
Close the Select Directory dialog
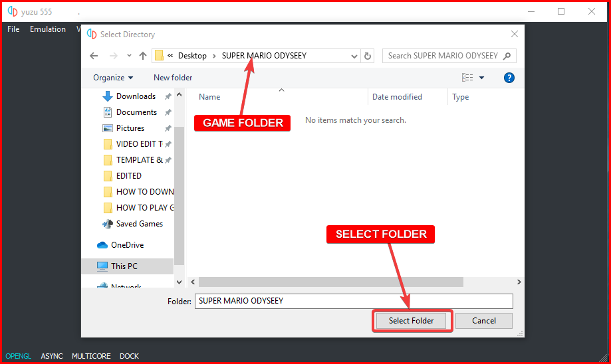pyautogui.click(x=515, y=35)
